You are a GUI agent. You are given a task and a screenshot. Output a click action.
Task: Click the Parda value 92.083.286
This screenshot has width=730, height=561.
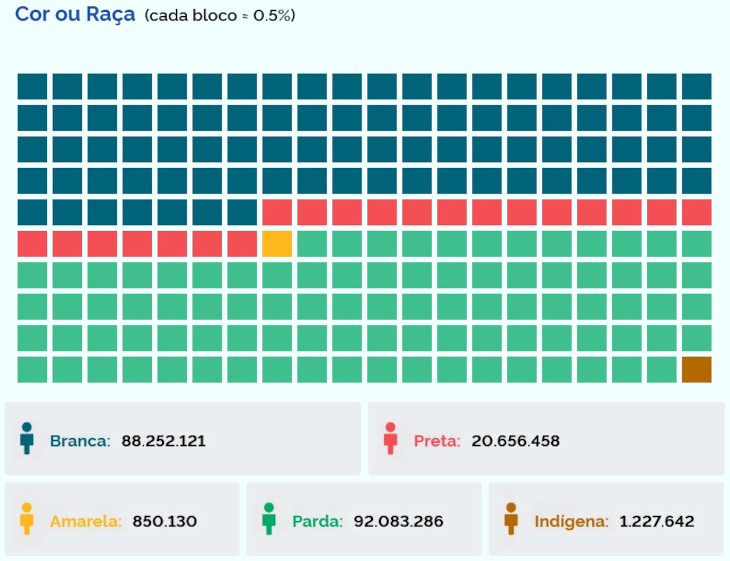[398, 521]
